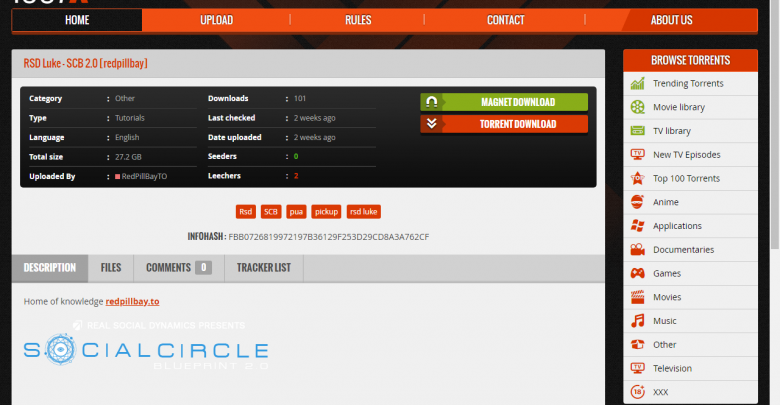780x405 pixels.
Task: Open the Upload page
Action: click(x=216, y=20)
